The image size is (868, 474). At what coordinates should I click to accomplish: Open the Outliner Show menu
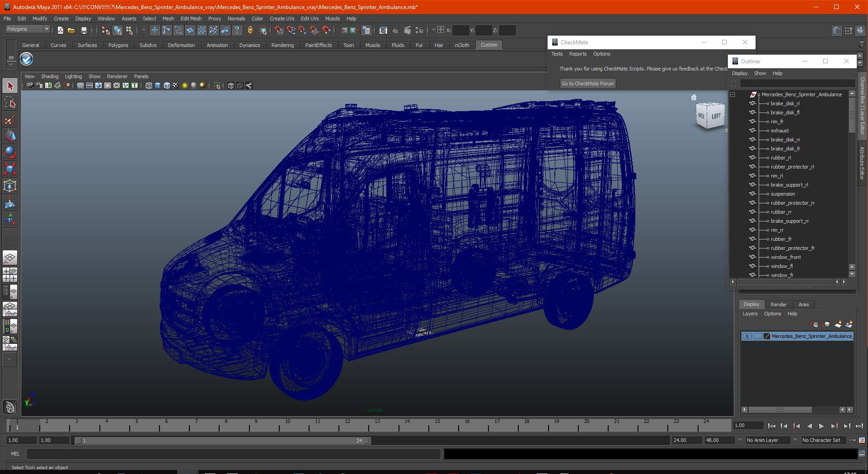click(x=760, y=73)
